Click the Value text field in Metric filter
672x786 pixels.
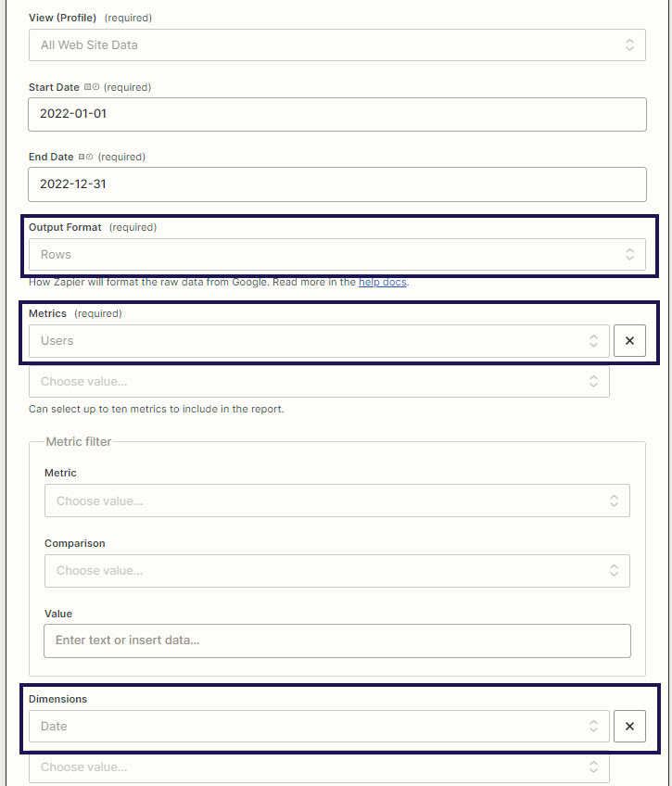pyautogui.click(x=336, y=640)
